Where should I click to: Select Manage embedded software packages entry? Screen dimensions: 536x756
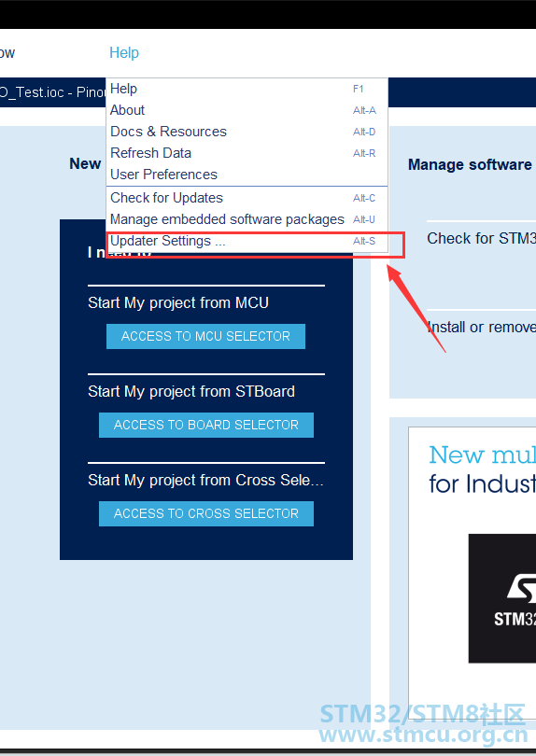[x=247, y=219]
